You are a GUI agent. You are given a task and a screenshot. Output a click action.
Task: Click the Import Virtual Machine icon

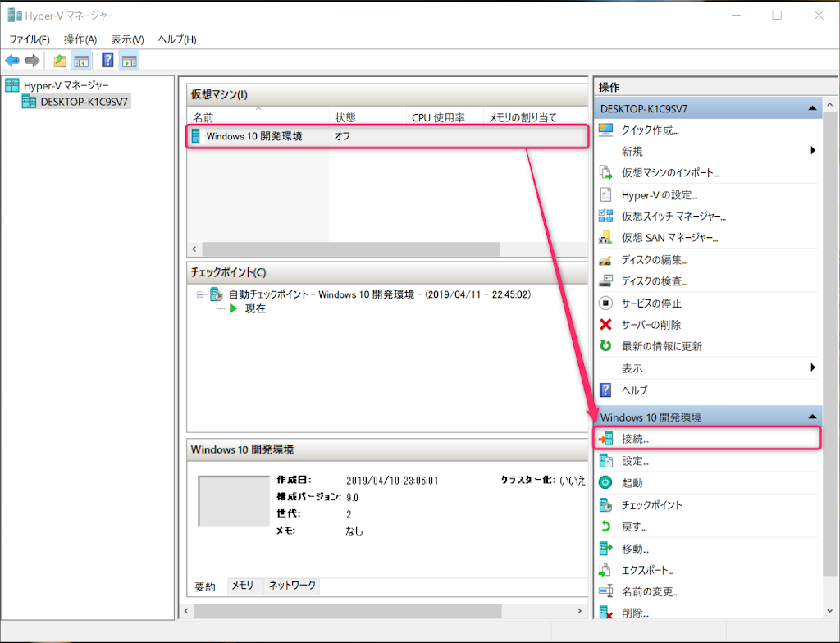point(606,172)
